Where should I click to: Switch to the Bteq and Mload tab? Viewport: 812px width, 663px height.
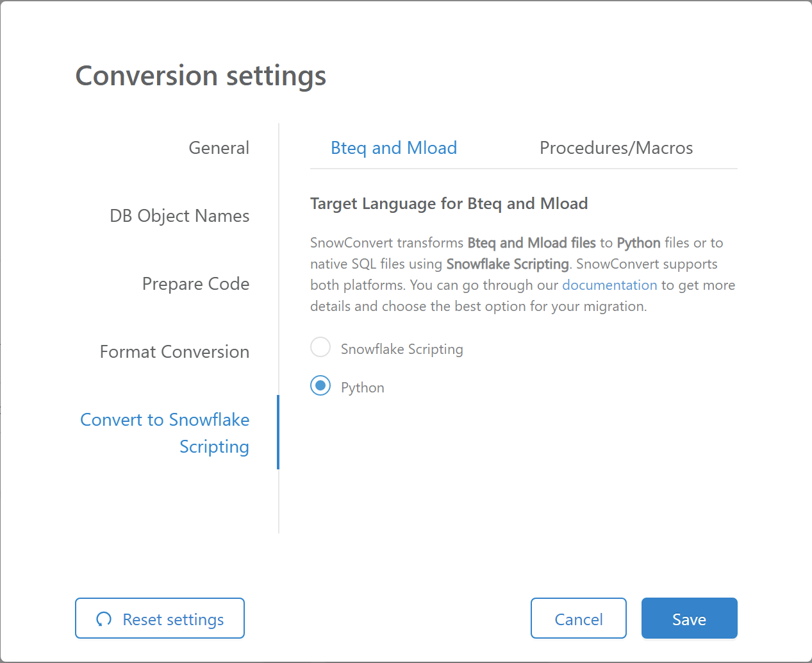tap(394, 148)
